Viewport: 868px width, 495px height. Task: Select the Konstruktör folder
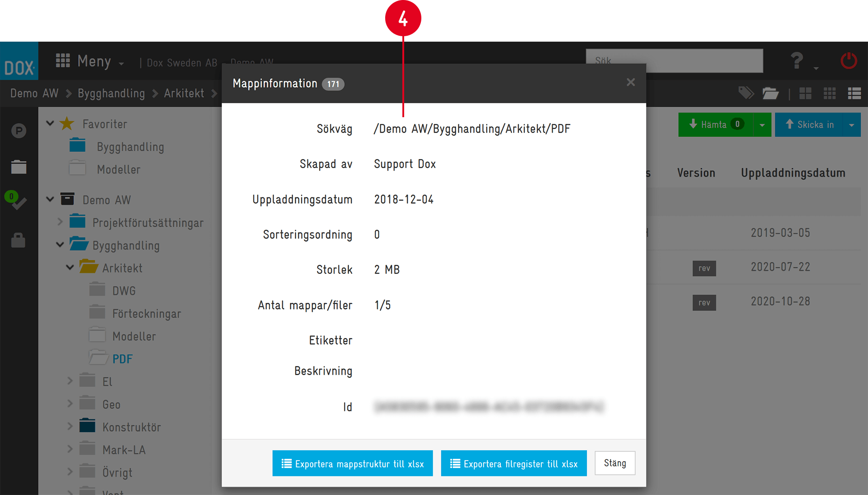[x=132, y=427]
